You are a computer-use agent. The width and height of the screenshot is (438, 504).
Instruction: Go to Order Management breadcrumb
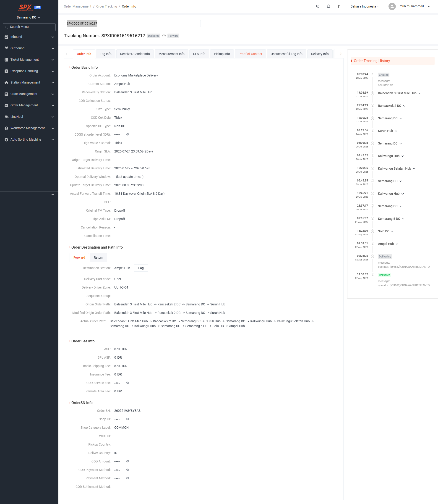click(78, 6)
